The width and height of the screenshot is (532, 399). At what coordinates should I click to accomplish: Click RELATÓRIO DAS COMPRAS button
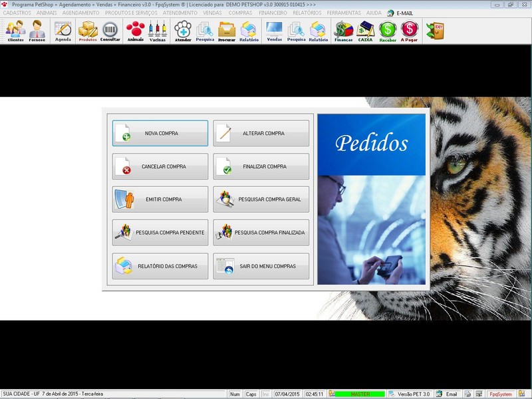[x=160, y=266]
